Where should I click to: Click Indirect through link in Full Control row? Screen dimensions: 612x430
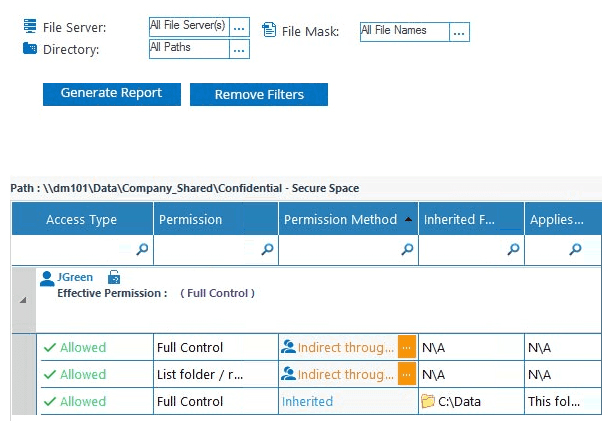[346, 347]
